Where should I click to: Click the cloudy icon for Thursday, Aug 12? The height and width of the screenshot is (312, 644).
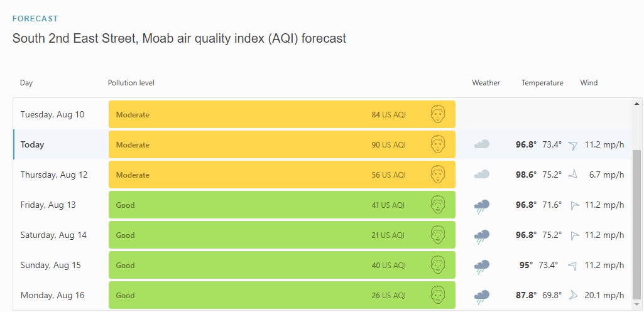[x=482, y=175]
